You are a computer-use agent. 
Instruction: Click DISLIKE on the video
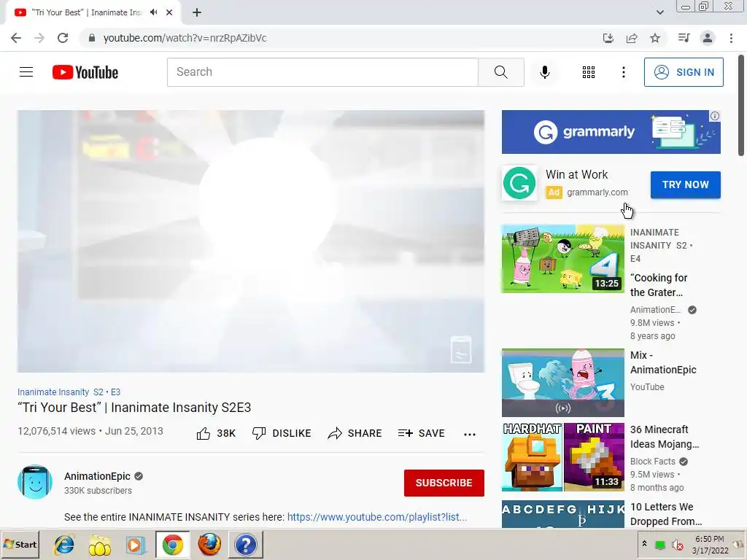(x=282, y=433)
